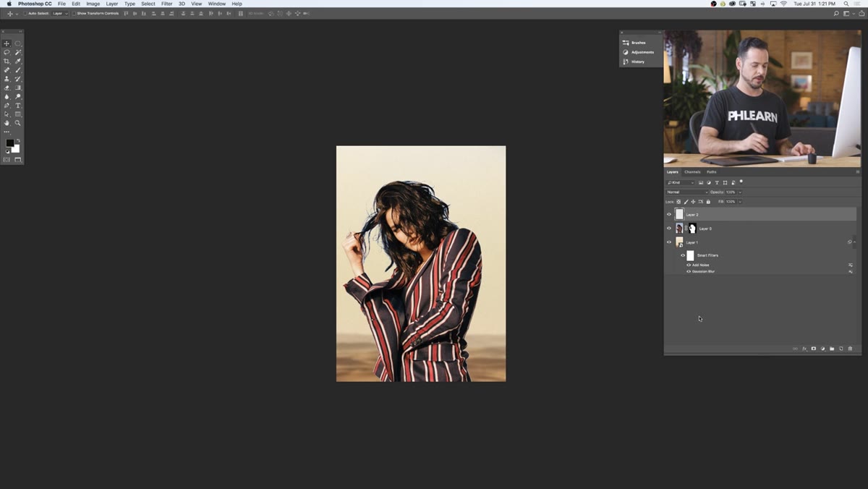This screenshot has width=868, height=489.
Task: Select the Healing Brush tool
Action: click(7, 69)
